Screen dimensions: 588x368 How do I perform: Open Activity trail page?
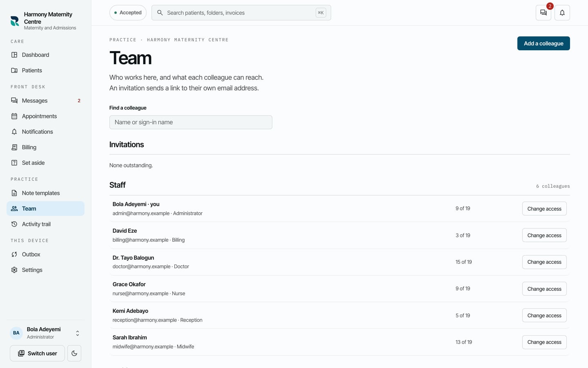click(46, 224)
